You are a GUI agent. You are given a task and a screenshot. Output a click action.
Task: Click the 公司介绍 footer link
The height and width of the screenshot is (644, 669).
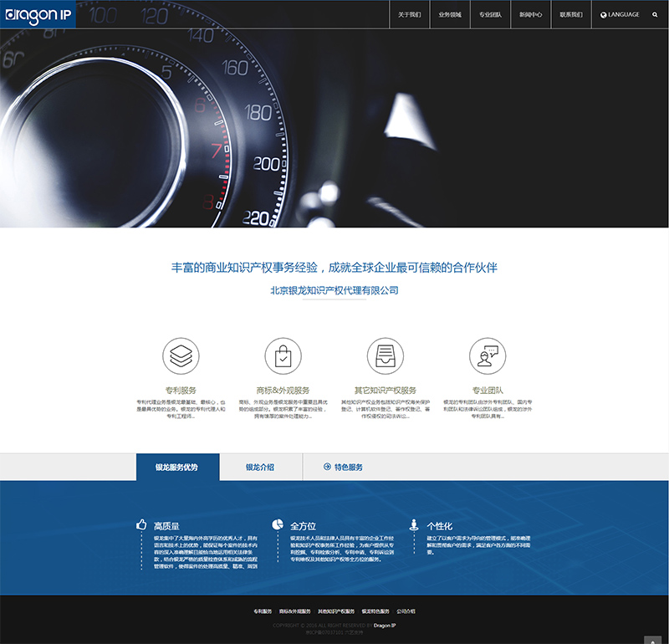(x=406, y=611)
